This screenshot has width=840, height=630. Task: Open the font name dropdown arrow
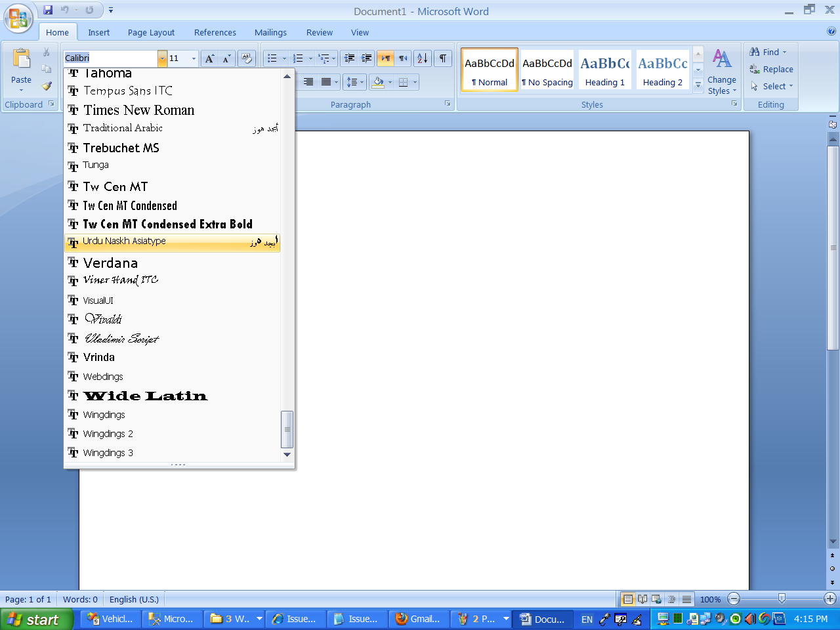(x=162, y=58)
